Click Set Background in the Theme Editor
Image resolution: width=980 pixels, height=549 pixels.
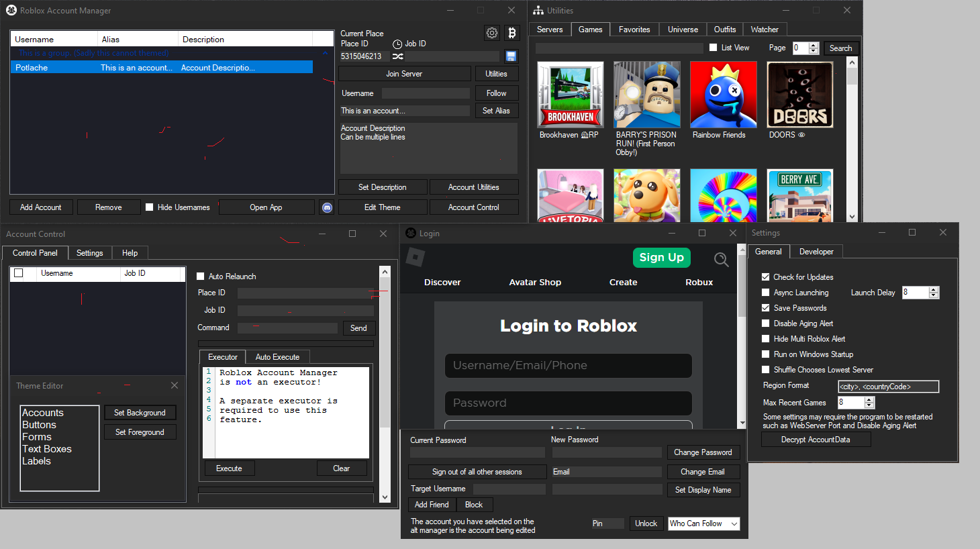click(x=140, y=412)
